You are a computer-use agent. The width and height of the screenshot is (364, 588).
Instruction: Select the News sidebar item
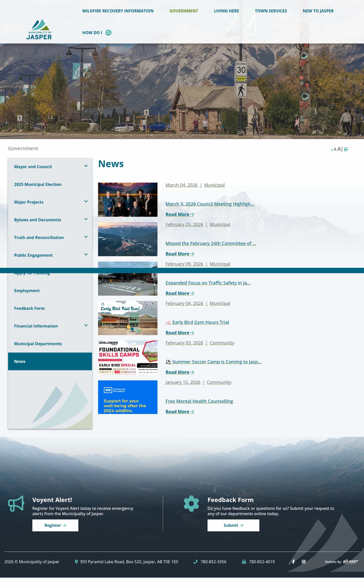click(x=50, y=361)
